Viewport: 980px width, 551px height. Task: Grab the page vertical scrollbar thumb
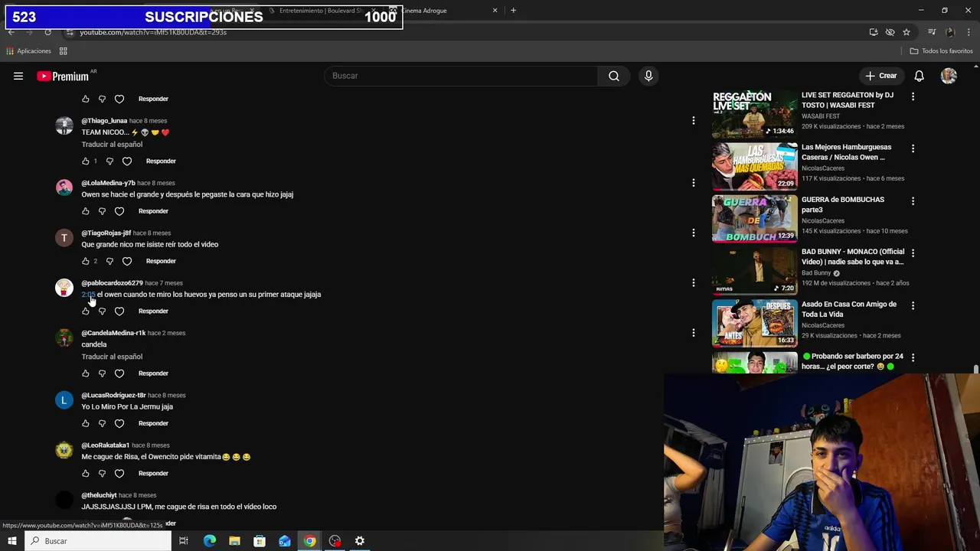[x=976, y=370]
